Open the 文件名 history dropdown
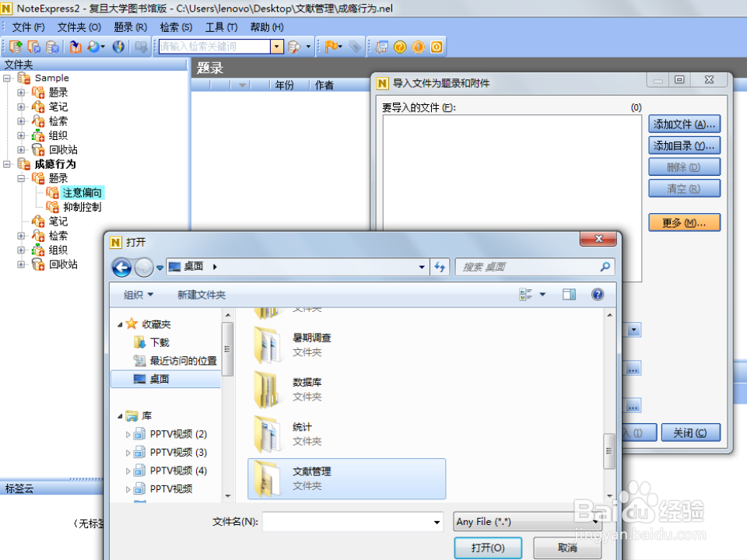 pyautogui.click(x=437, y=523)
